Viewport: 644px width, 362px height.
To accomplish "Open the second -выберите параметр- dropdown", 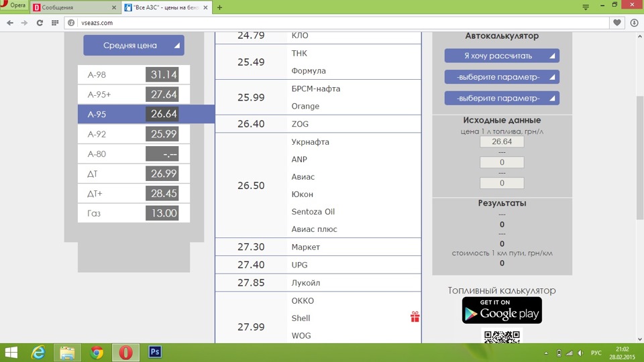I will coord(502,99).
